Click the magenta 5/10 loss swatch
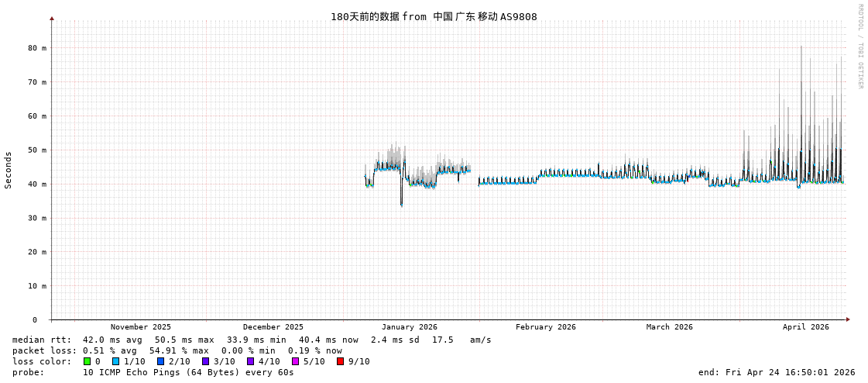 click(x=295, y=361)
